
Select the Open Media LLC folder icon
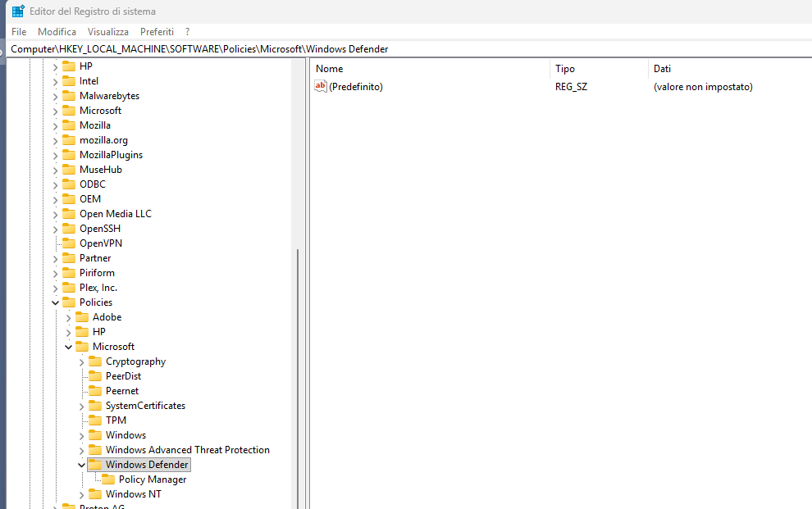[69, 214]
